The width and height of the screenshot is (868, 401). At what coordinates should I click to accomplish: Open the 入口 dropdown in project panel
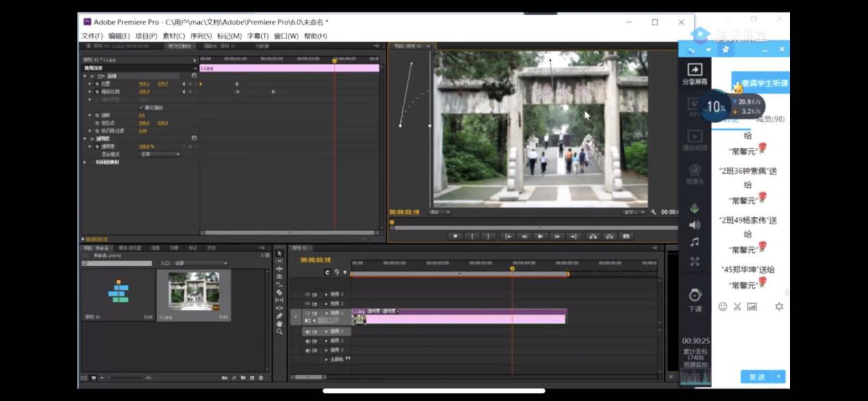pos(202,263)
